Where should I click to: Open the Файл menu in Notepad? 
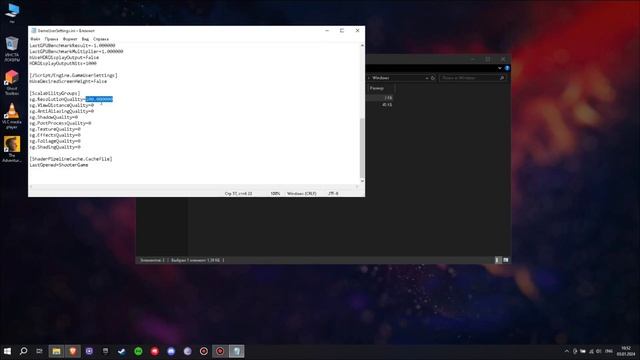pos(35,39)
